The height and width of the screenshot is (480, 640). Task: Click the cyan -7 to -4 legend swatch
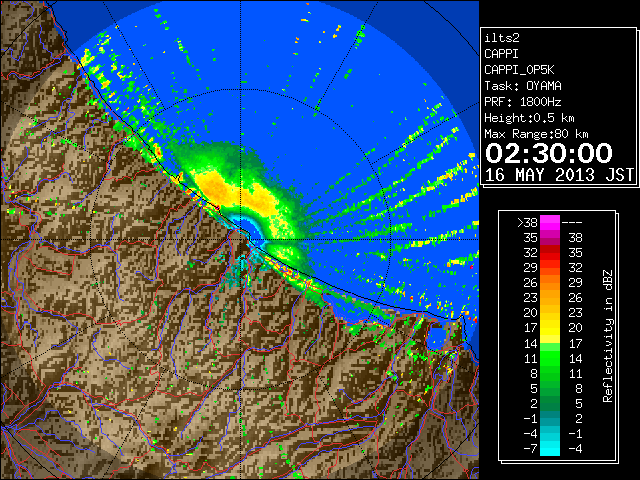(550, 448)
